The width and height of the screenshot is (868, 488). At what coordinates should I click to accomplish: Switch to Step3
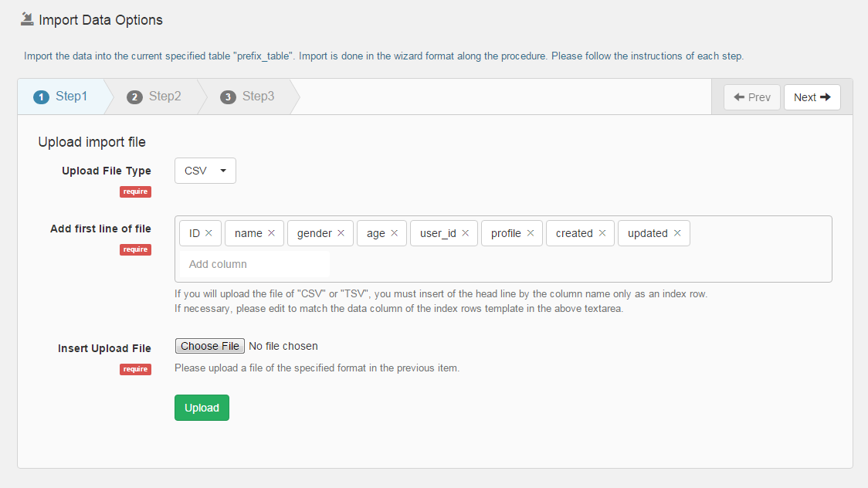(247, 97)
